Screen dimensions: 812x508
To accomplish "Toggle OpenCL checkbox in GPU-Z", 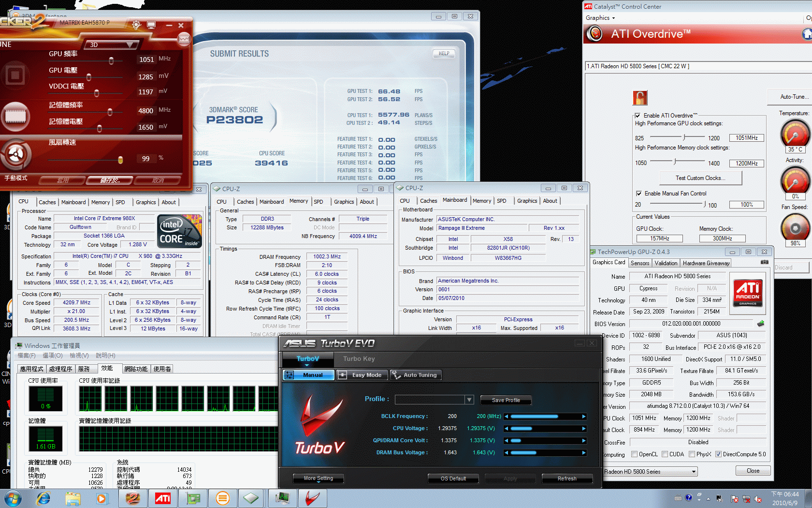I will click(634, 454).
